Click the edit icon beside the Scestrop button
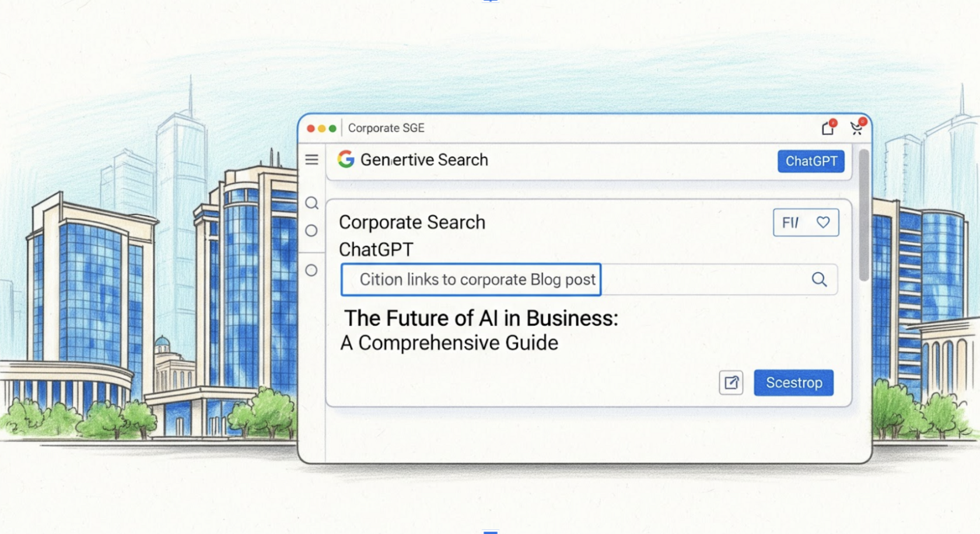Screen dimensions: 980x534 (x=731, y=383)
